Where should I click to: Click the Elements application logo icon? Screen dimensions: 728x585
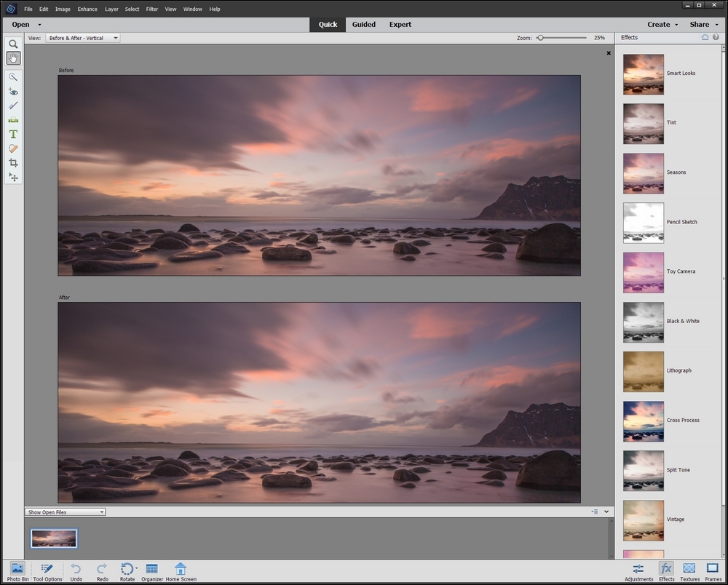tap(11, 9)
